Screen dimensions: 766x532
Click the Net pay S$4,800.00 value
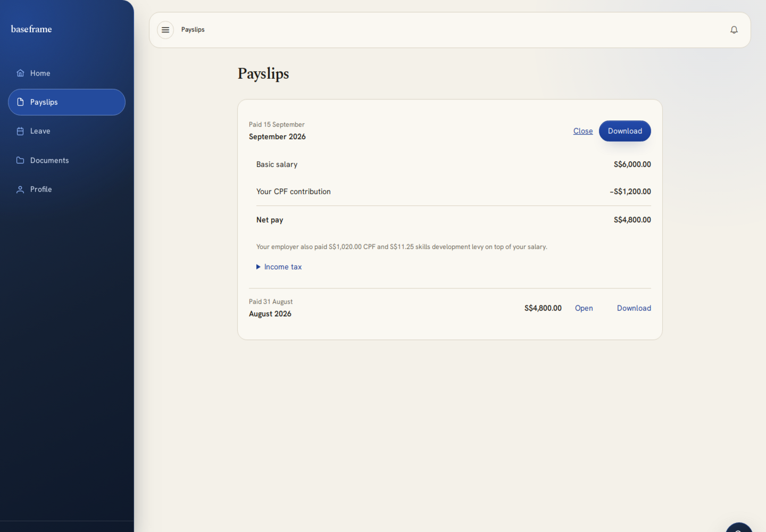click(x=632, y=220)
